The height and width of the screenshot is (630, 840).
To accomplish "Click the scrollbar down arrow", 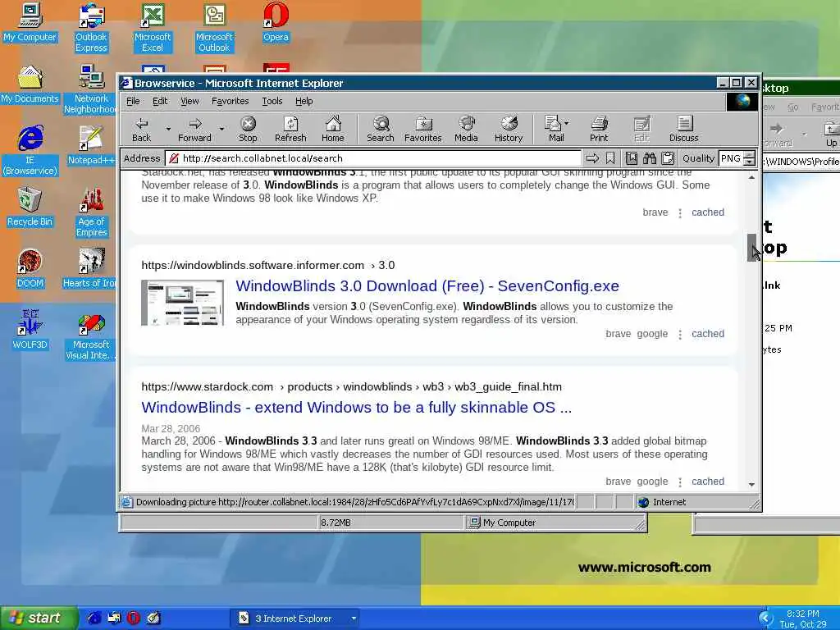I will point(751,484).
